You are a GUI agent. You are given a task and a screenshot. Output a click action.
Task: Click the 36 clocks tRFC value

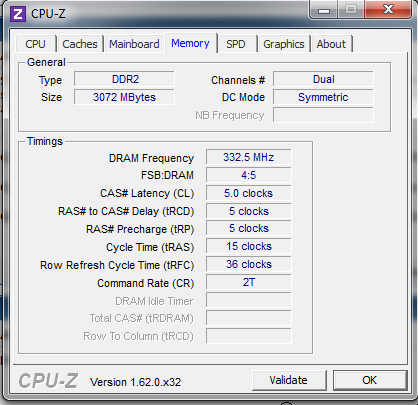tap(249, 264)
